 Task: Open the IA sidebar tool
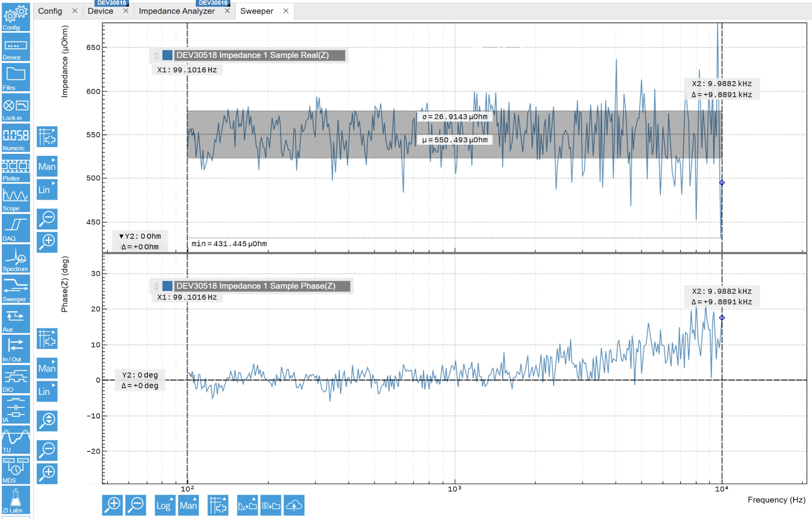(x=15, y=409)
